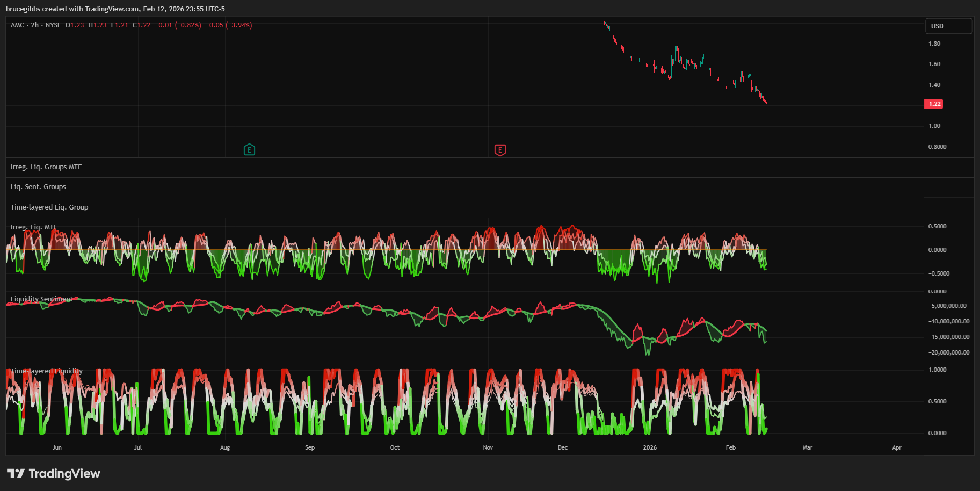Expand the Liq. Sent. Groups pane
980x491 pixels.
pyautogui.click(x=38, y=187)
